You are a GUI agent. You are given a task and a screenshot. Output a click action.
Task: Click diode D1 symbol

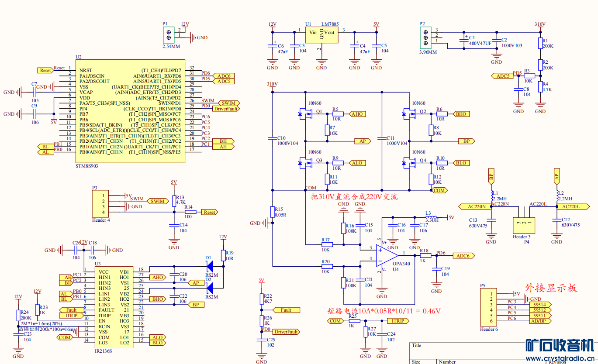pyautogui.click(x=210, y=266)
